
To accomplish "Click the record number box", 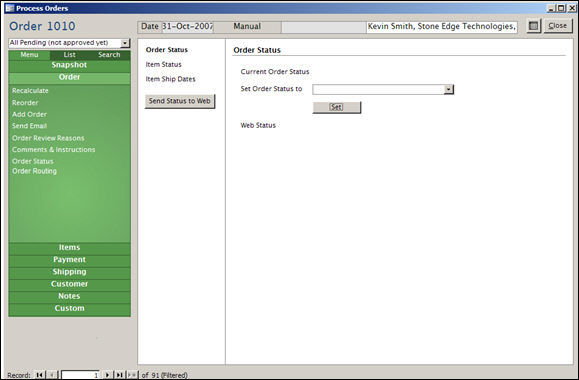I will (x=80, y=375).
